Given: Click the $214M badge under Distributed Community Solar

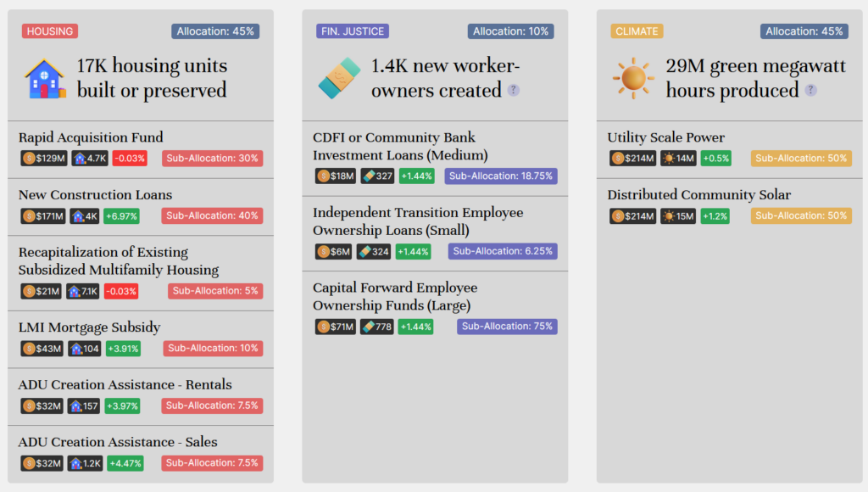Looking at the screenshot, I should pos(633,216).
